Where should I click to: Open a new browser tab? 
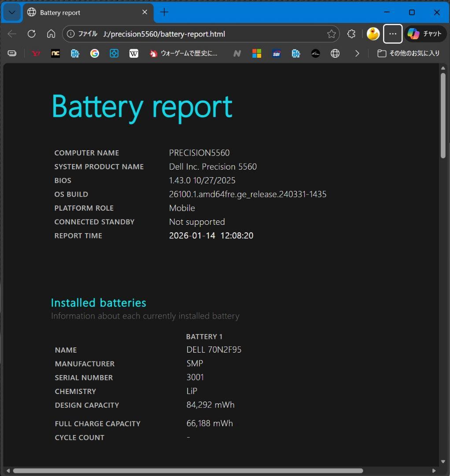point(164,12)
